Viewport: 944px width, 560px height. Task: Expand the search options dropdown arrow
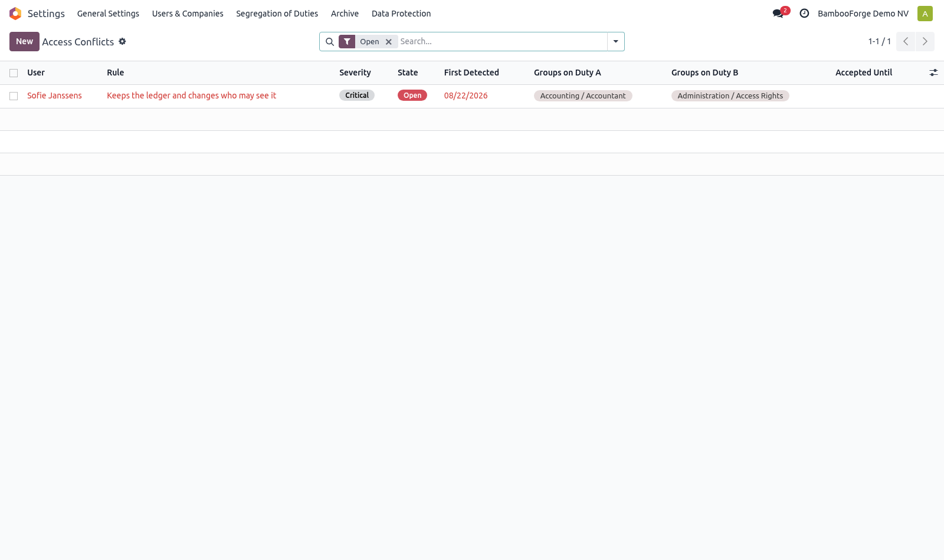tap(616, 42)
